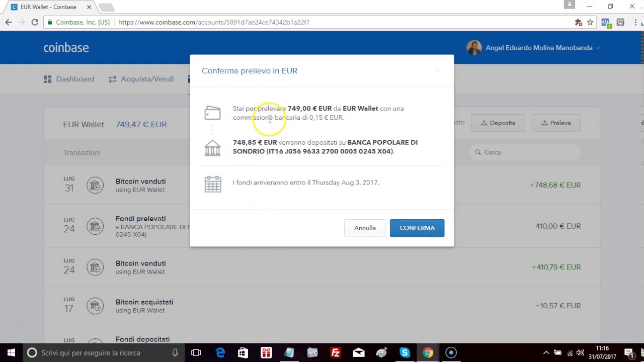Open FileZilla from the taskbar
This screenshot has height=362, width=644.
[335, 353]
